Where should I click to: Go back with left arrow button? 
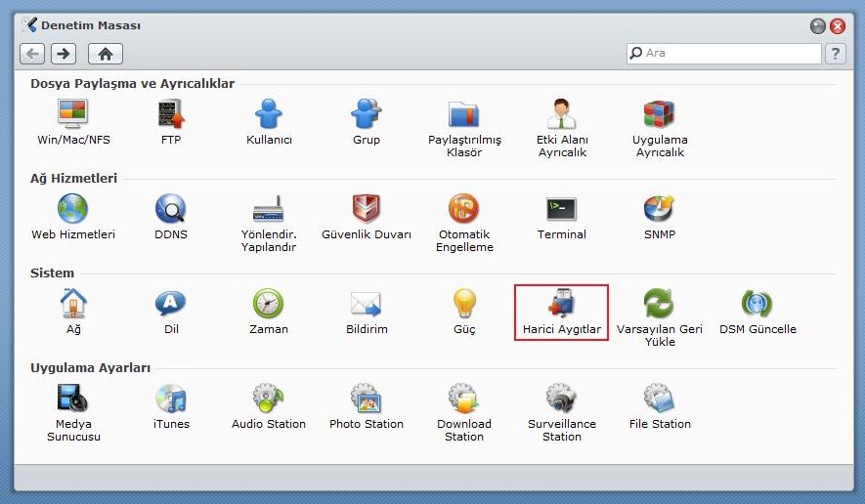pos(32,54)
